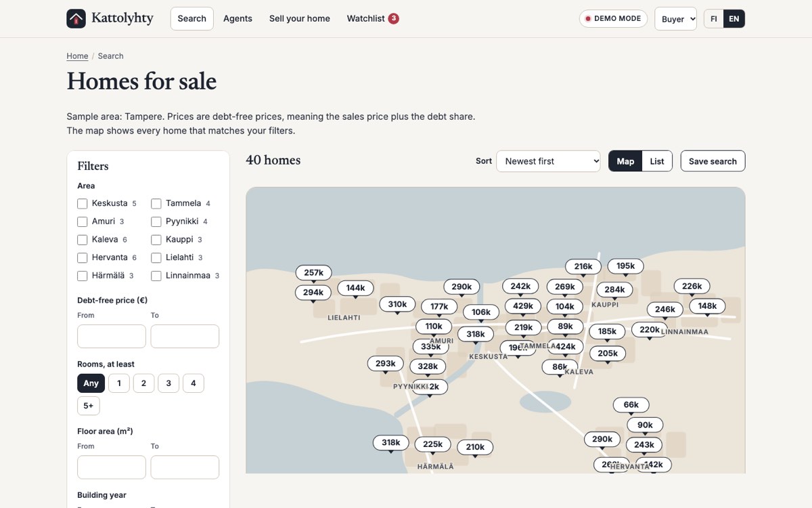This screenshot has width=812, height=508.
Task: Click the 177k map price pin
Action: coord(439,306)
